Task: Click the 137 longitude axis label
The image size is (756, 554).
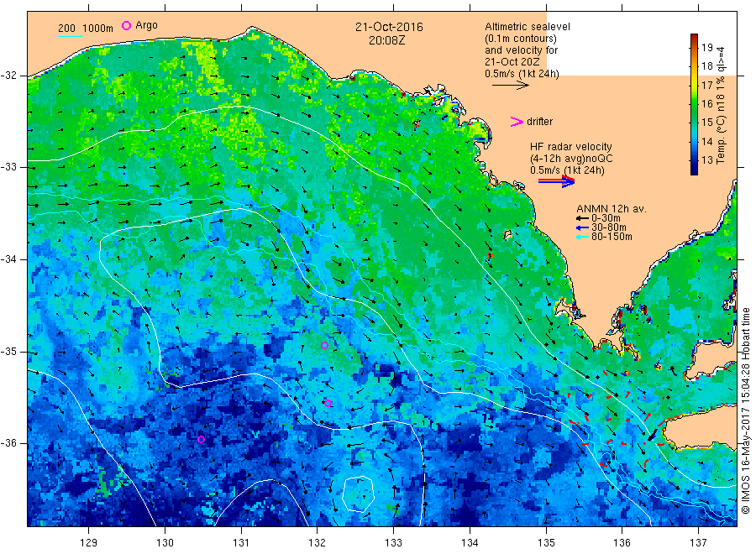Action: pyautogui.click(x=698, y=542)
